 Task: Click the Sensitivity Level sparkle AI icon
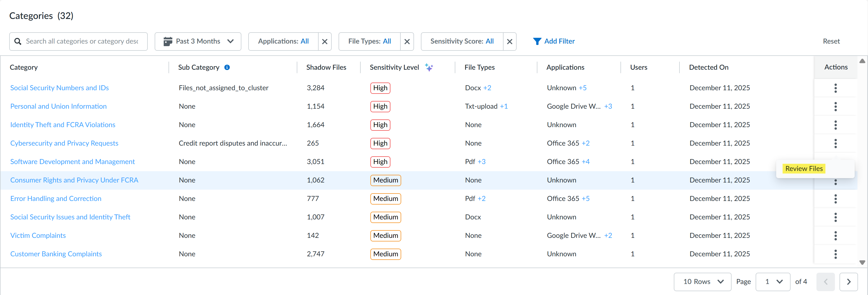click(x=429, y=67)
